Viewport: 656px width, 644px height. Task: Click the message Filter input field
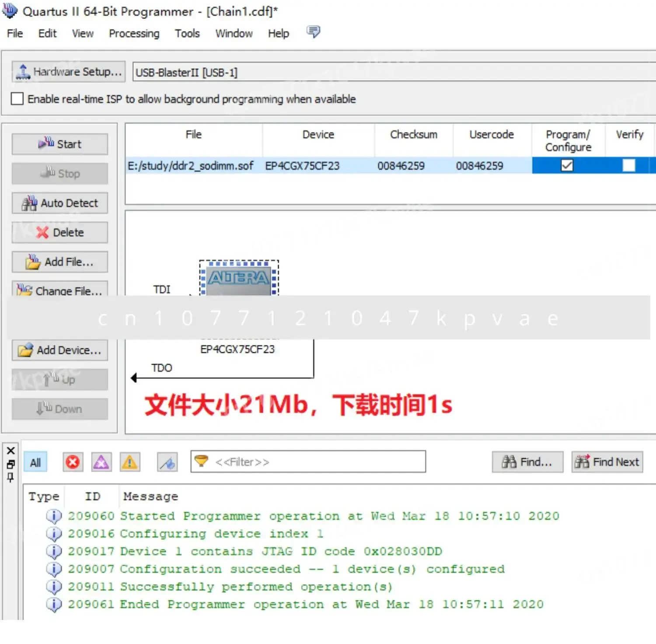[x=308, y=462]
